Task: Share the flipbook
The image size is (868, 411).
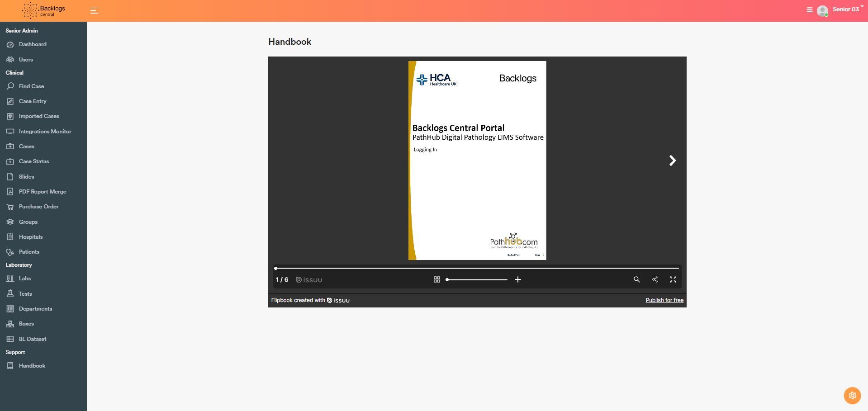Action: (655, 279)
